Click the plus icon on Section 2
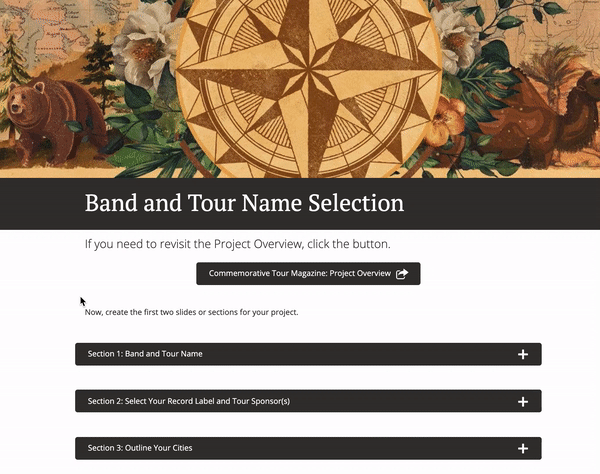Screen dimensions: 600x474 (523, 401)
